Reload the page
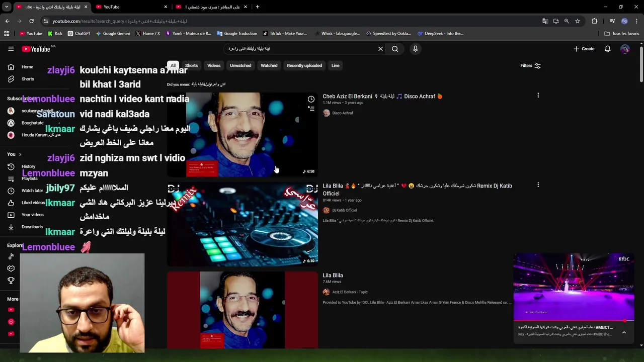644x362 pixels. (31, 21)
